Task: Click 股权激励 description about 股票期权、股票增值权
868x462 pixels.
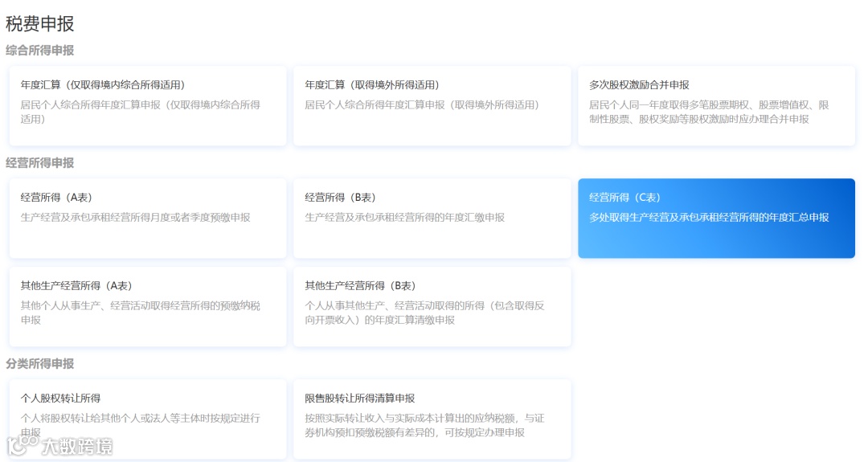Action: 709,112
